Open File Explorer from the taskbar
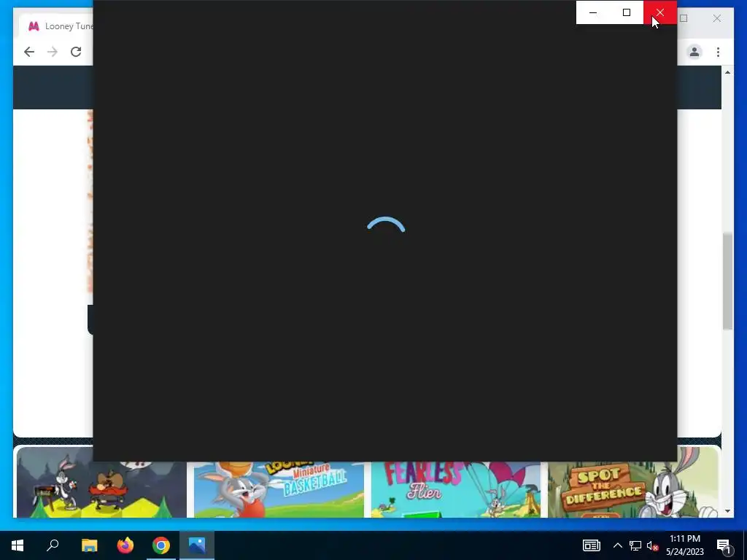 (89, 545)
